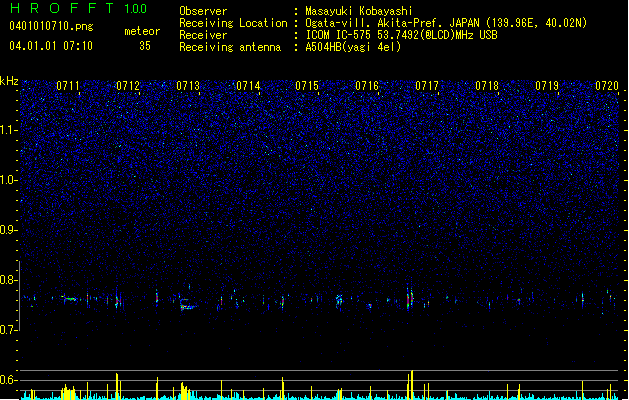Click the 0715 time marker
629x400 pixels.
[x=307, y=86]
